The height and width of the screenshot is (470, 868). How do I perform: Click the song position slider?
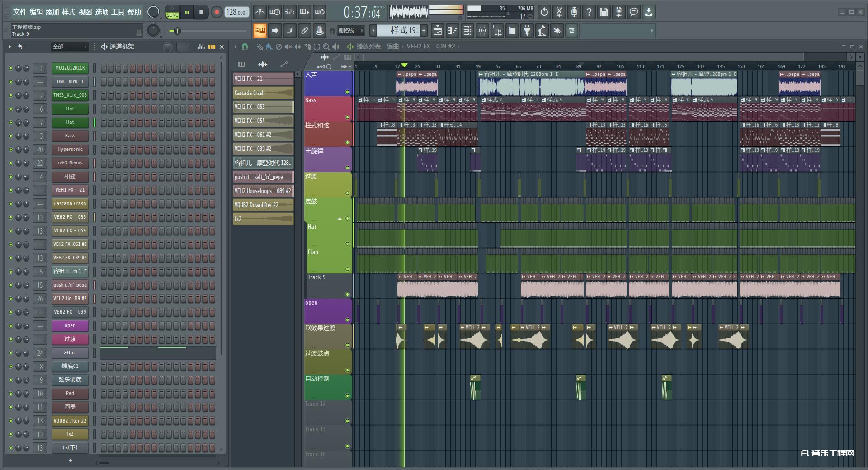click(208, 31)
